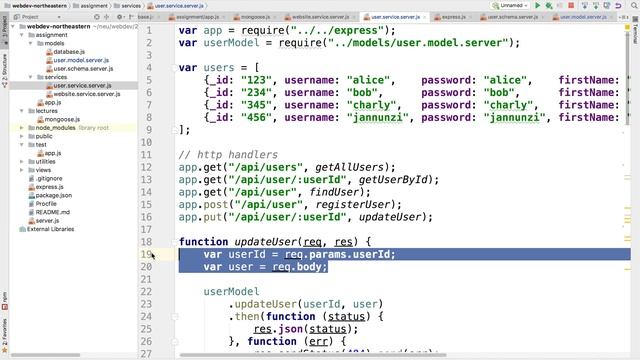This screenshot has width=640, height=360.
Task: Click the VCS update project icon
Action: (x=585, y=5)
